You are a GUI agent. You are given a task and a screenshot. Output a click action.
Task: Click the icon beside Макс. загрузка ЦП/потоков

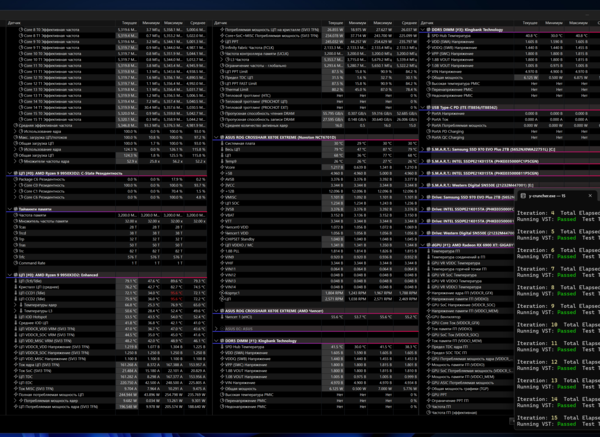[16, 137]
